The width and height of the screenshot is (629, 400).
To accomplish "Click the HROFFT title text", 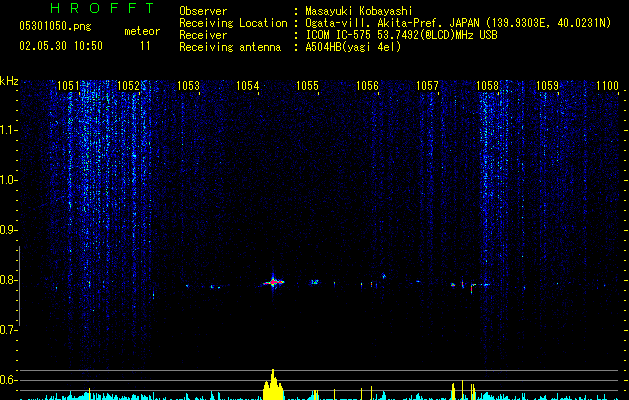I will click(103, 8).
